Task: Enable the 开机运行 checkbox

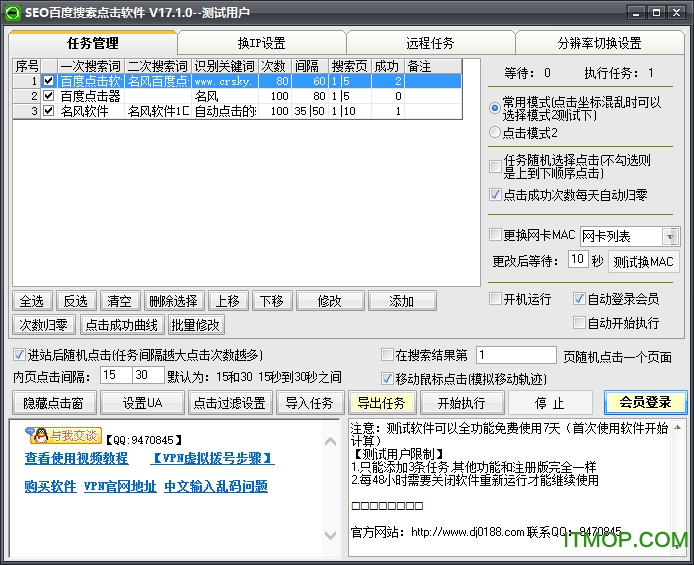Action: [x=495, y=299]
